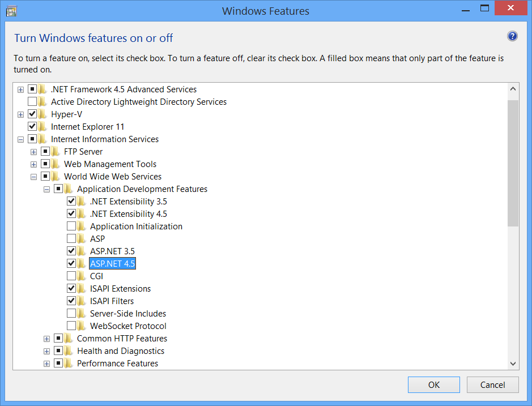Viewport: 532px width, 406px height.
Task: Select the ASP.NET 4.5 tree item
Action: pos(112,263)
